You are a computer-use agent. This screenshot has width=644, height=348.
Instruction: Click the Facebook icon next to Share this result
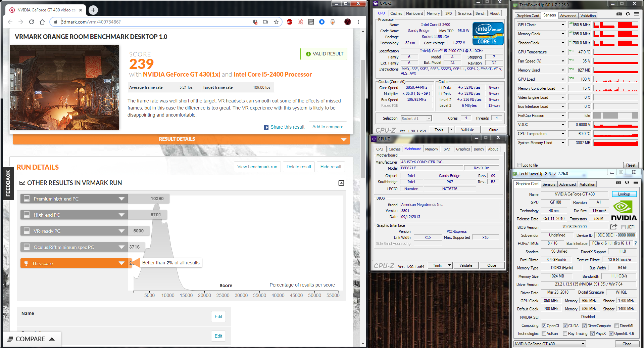[x=266, y=127]
